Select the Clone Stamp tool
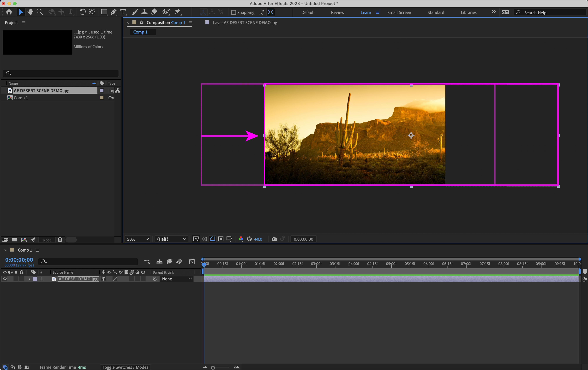Image resolution: width=588 pixels, height=370 pixels. 144,12
